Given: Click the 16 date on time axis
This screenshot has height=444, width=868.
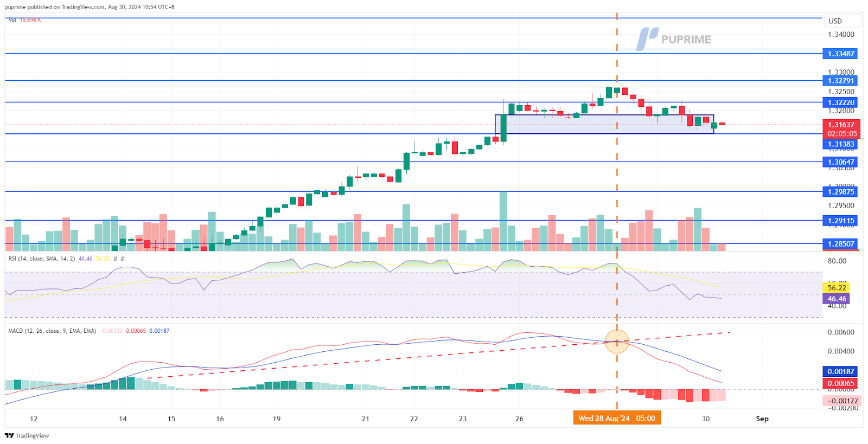Looking at the screenshot, I should coord(220,419).
